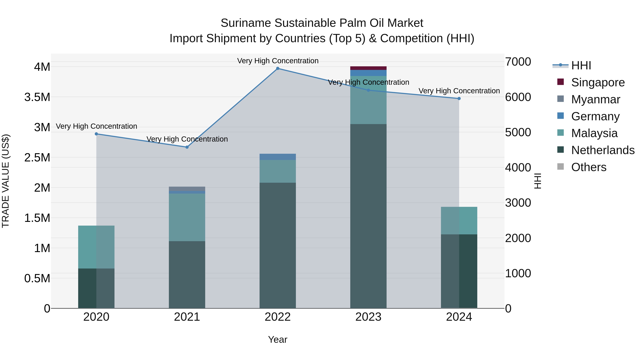Select the Singapore bar segment for 2023
Viewport: 644px width, 362px height.
point(368,68)
